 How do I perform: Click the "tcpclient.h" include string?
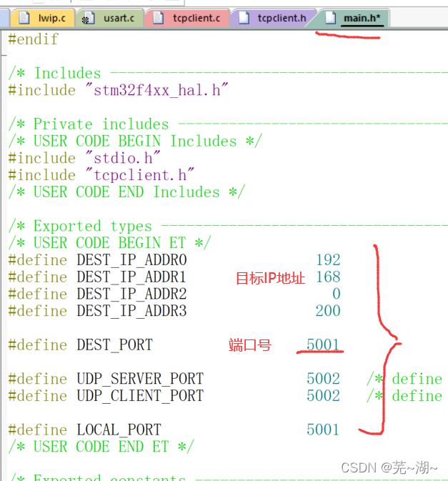(140, 175)
